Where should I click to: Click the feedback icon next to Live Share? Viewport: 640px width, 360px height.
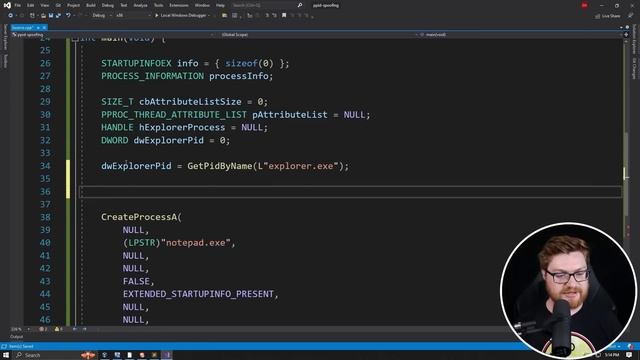(x=631, y=16)
